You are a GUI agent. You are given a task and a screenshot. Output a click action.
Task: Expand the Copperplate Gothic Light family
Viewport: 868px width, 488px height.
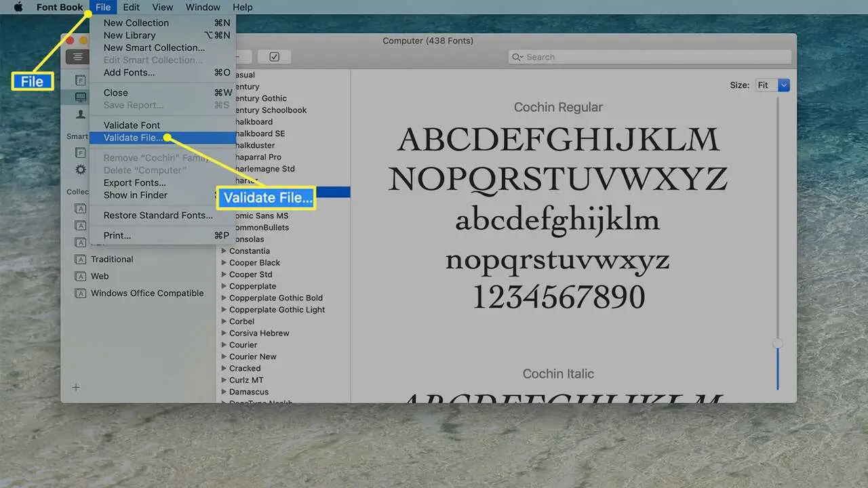(x=224, y=310)
